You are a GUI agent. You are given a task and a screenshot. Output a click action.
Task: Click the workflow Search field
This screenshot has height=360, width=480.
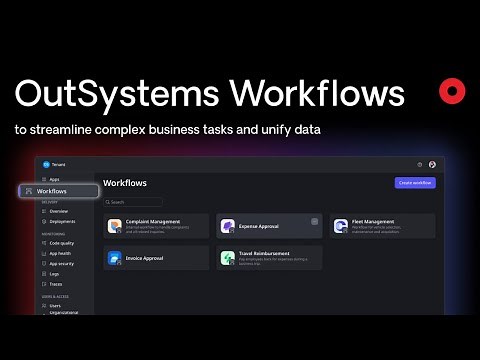coord(133,202)
